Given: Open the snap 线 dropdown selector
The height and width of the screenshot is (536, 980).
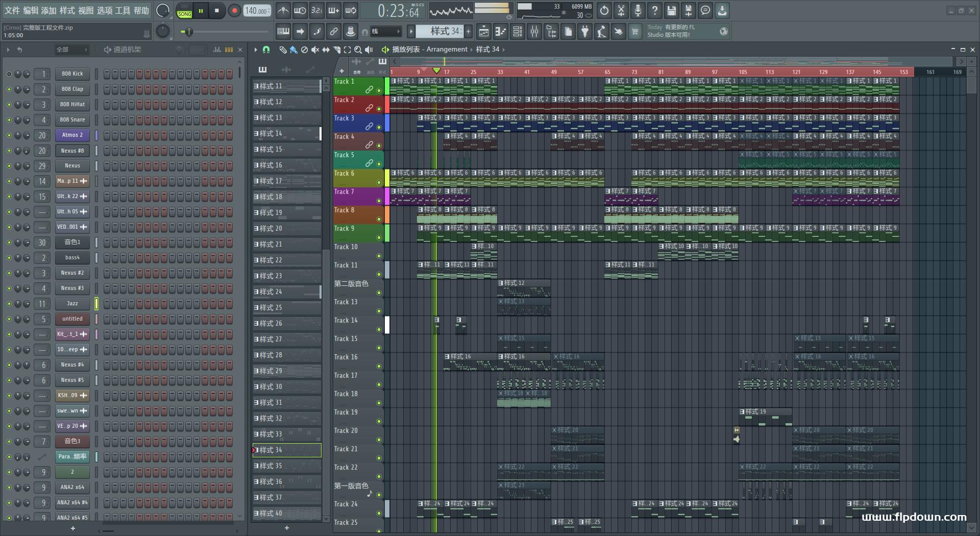Looking at the screenshot, I should pos(385,32).
